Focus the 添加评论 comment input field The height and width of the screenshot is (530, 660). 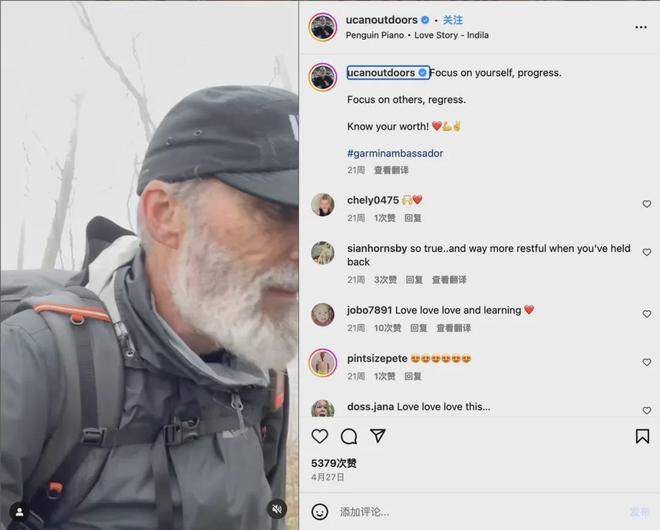tap(480, 512)
